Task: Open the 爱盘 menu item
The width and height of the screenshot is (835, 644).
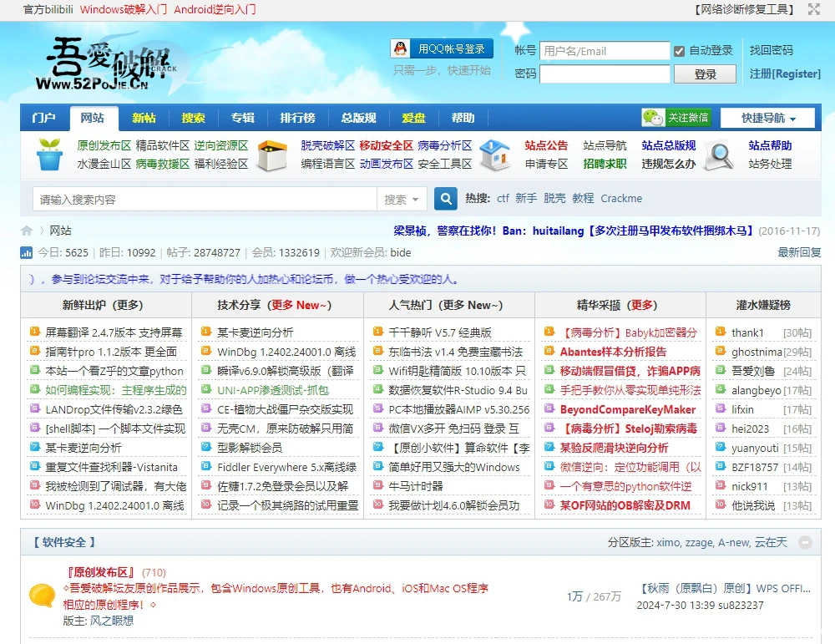Action: pyautogui.click(x=413, y=116)
